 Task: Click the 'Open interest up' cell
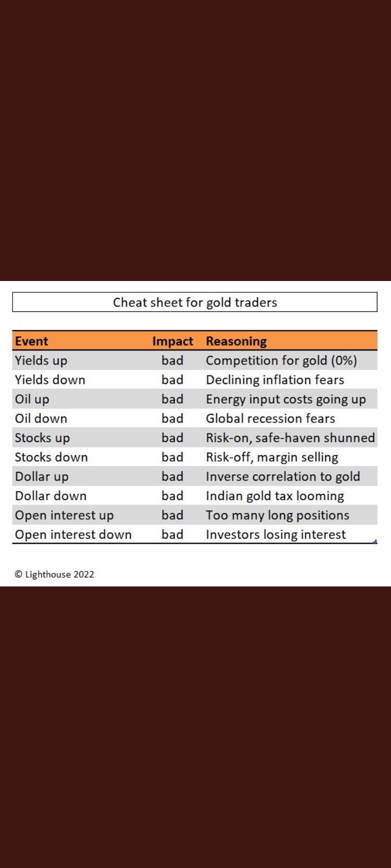pyautogui.click(x=65, y=515)
